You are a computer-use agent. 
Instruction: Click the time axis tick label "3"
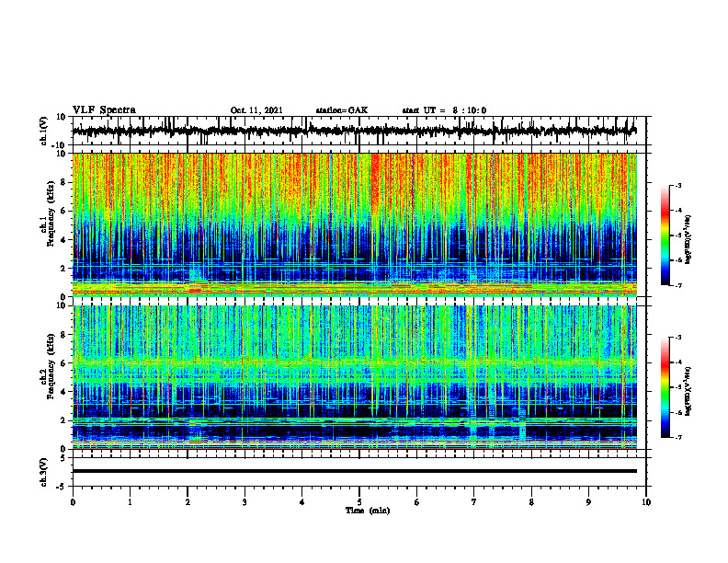[x=245, y=502]
